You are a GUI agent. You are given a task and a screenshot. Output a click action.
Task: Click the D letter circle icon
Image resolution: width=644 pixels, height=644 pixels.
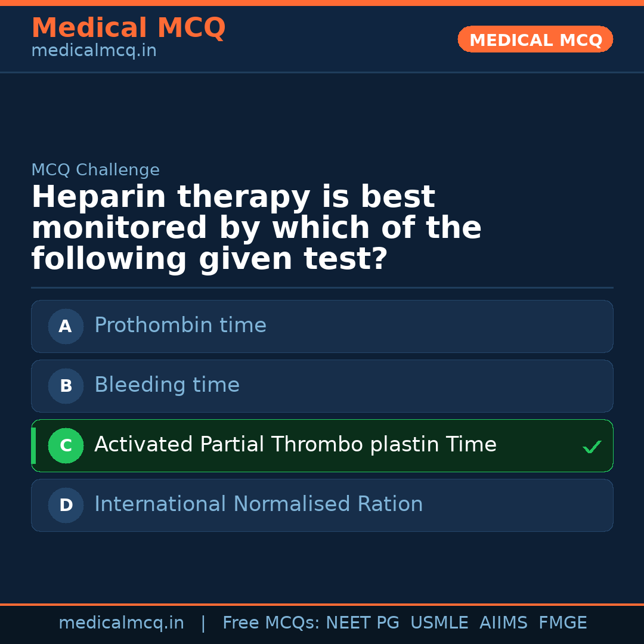pyautogui.click(x=66, y=505)
